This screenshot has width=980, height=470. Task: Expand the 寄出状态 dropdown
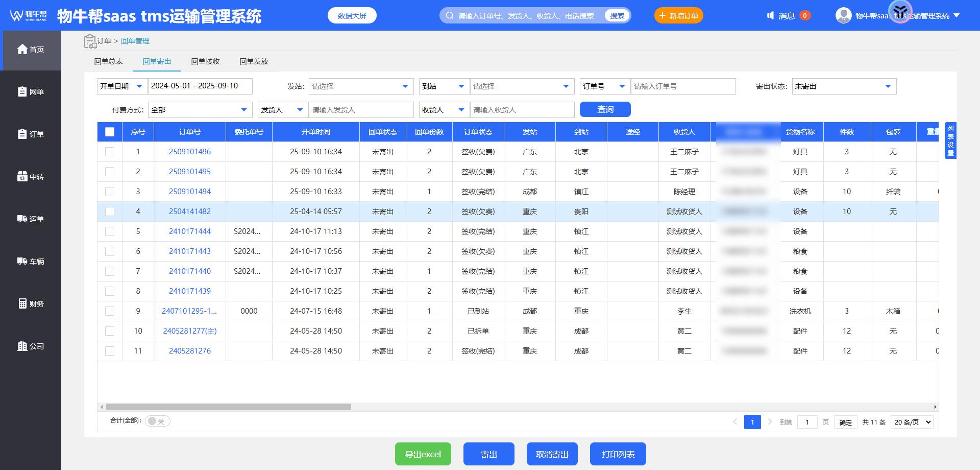coord(844,86)
